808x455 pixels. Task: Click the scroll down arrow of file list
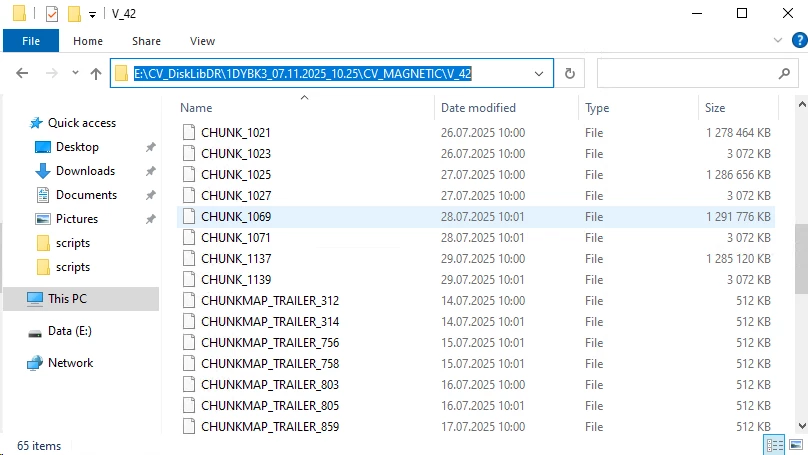[802, 426]
